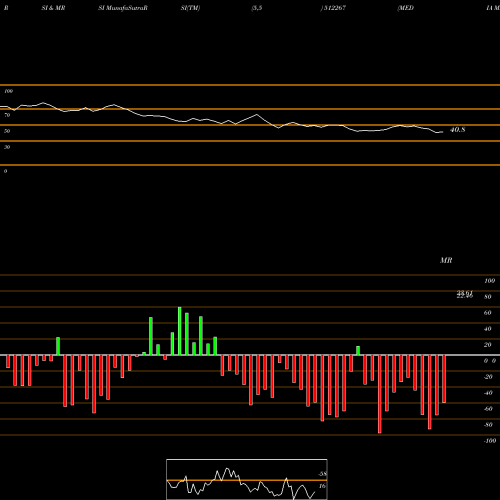The image size is (500, 500).
Task: Click the 16 label in mini chart
Action: [322, 486]
